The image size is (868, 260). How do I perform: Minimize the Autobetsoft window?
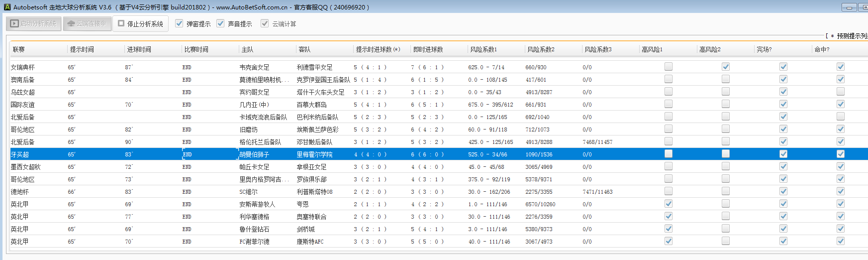[849, 7]
